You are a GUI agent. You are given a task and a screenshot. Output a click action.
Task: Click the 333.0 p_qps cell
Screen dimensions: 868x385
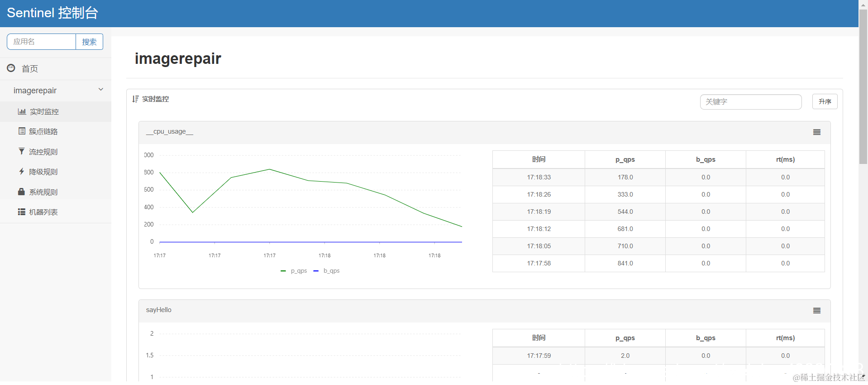(625, 194)
